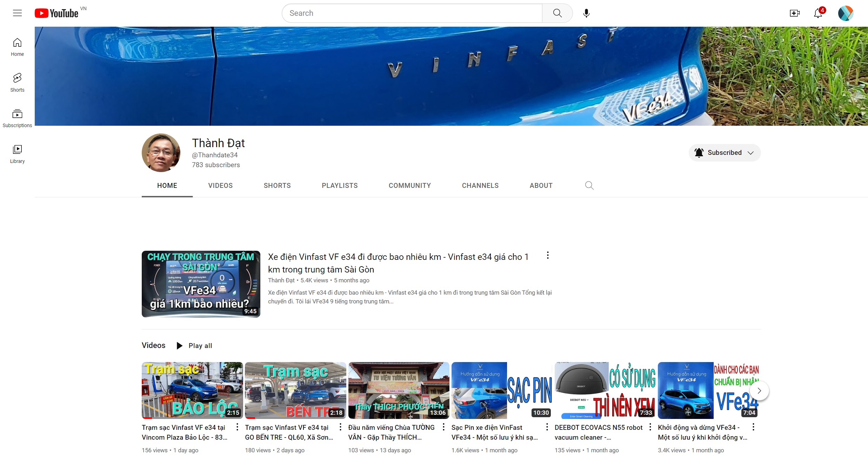Open Trạm sạc GO BẾN TRE title
The height and width of the screenshot is (466, 868).
point(289,432)
